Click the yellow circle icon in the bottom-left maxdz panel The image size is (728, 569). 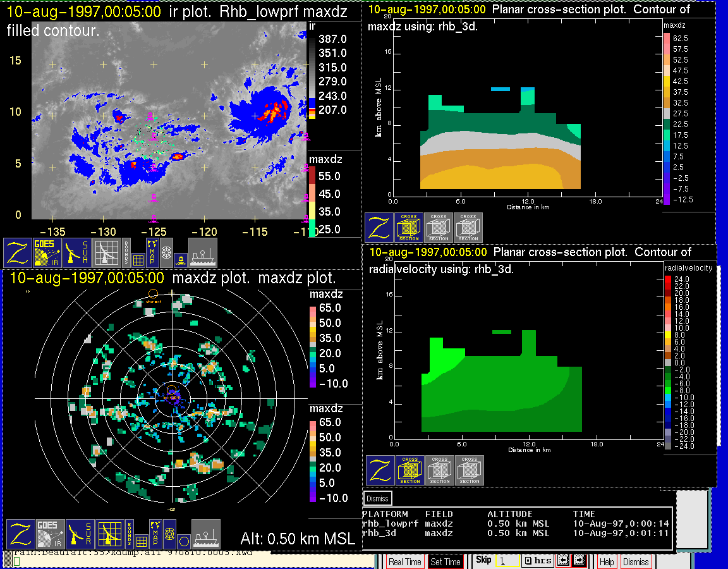click(x=183, y=541)
